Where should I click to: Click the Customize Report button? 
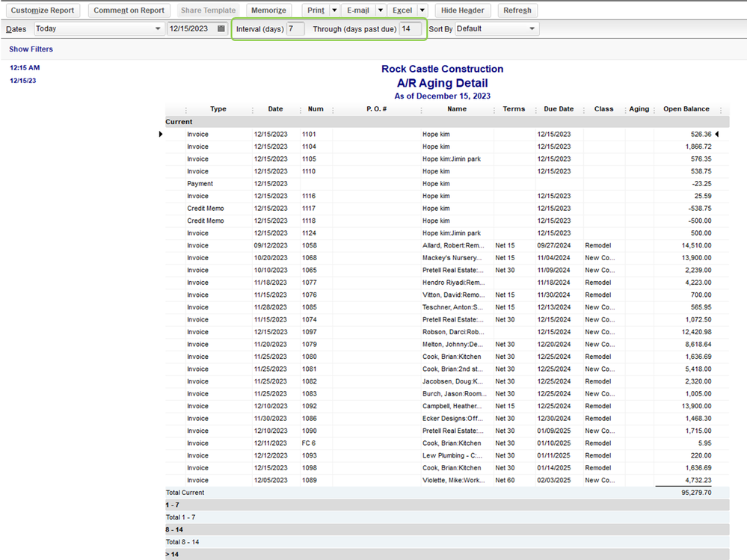(43, 10)
